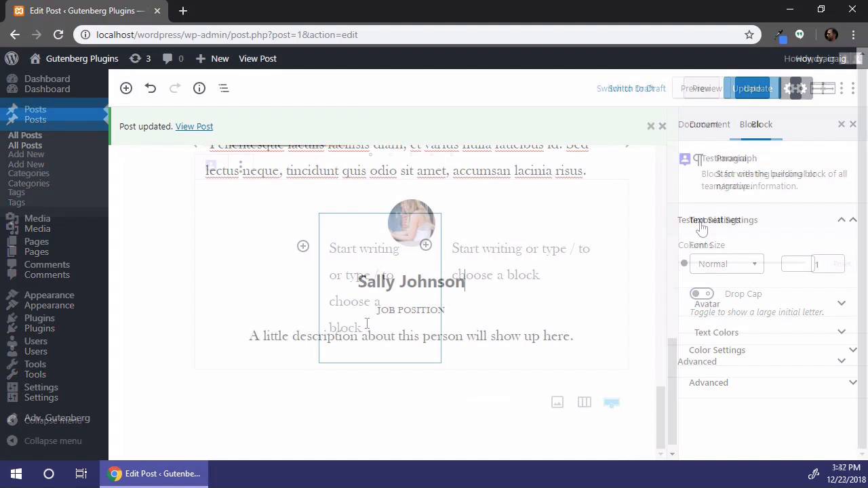
Task: Click the blue Update button
Action: [x=752, y=88]
